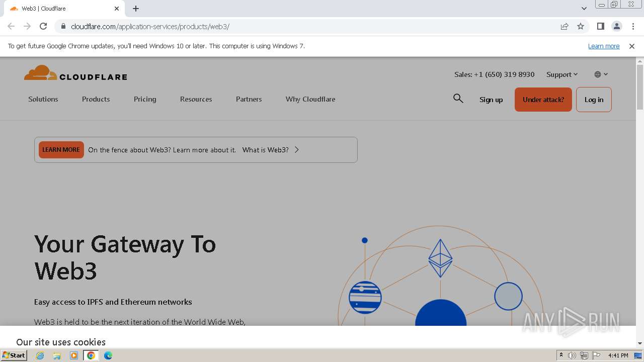
Task: Click Learn more about Chrome updates
Action: 604,46
